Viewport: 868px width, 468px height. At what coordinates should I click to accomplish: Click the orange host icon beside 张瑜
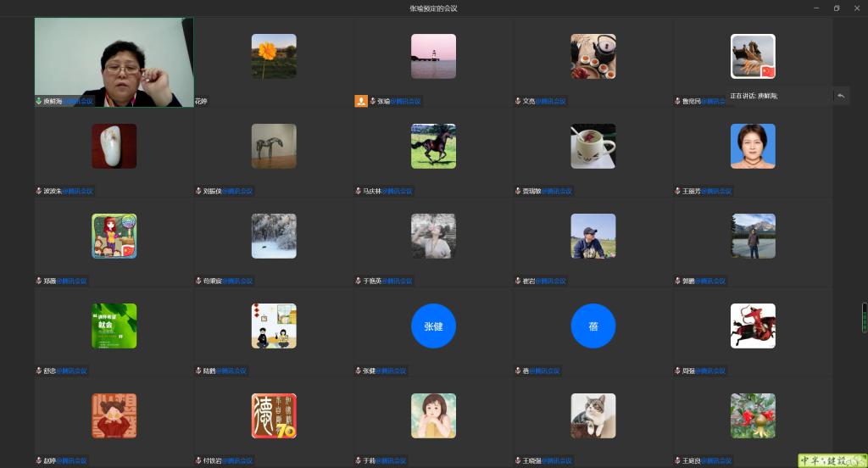click(361, 101)
